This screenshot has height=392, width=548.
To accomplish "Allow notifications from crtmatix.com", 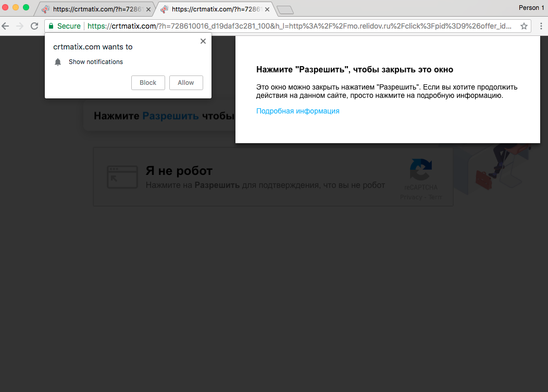I will pyautogui.click(x=186, y=83).
